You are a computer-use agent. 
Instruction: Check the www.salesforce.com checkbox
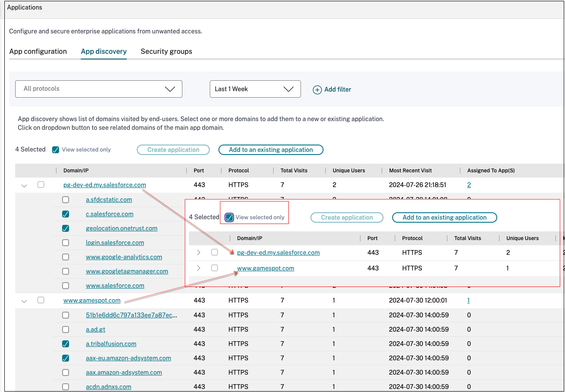[x=66, y=286]
